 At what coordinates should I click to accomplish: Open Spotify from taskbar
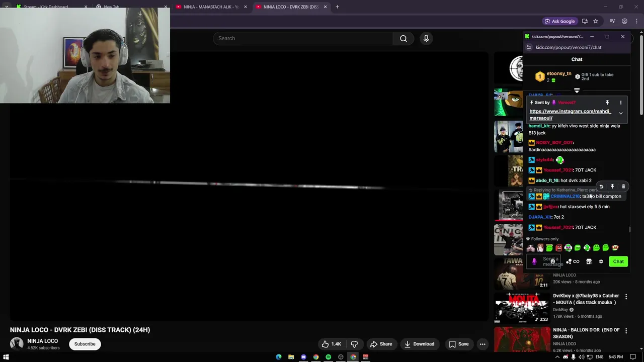(x=328, y=357)
